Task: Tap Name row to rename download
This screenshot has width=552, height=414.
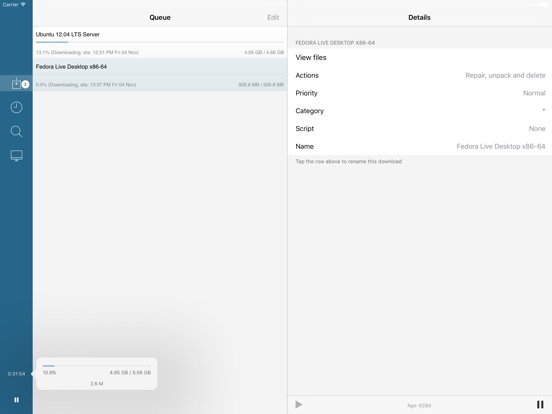Action: pos(420,146)
